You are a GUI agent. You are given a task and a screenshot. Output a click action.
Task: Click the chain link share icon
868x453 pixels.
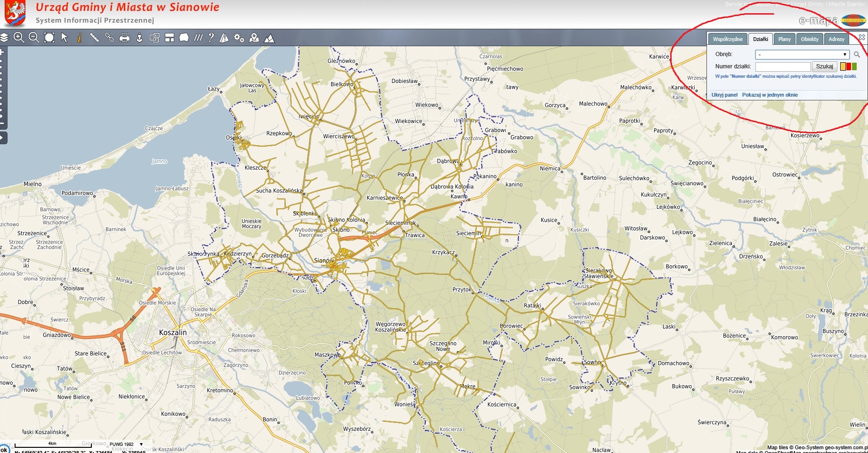109,38
